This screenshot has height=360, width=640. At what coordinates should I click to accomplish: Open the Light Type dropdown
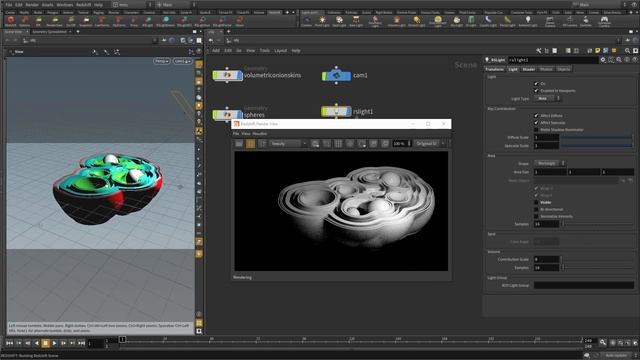(x=547, y=99)
